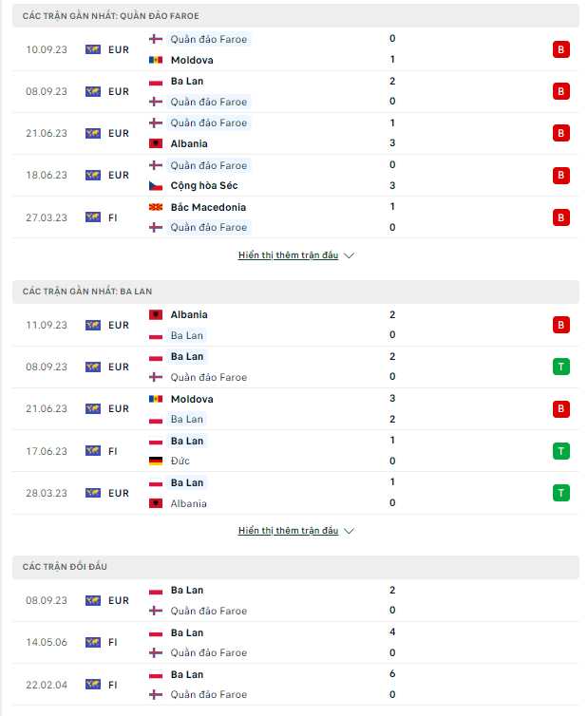Image resolution: width=588 pixels, height=716 pixels.
Task: Click the FI competition icon on the 22.02.04 match
Action: [92, 684]
